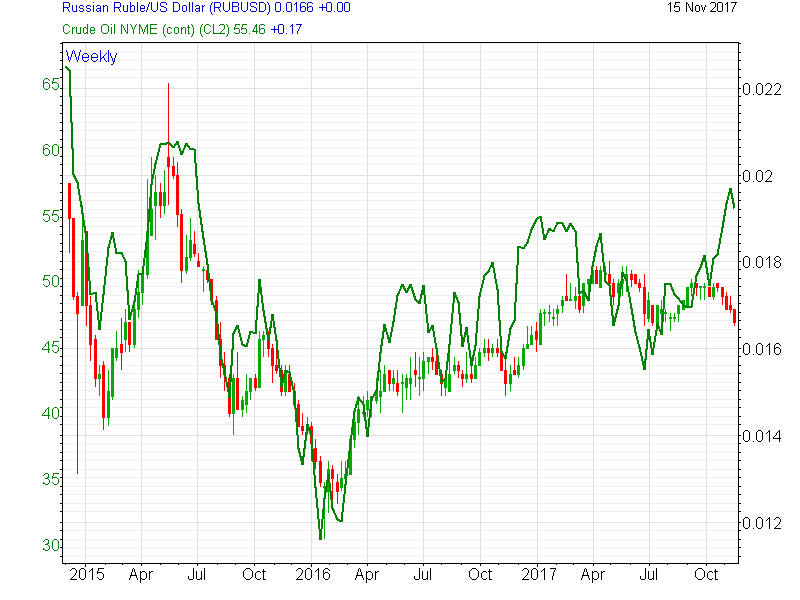Screen dimensions: 800x600
Task: Click the right axis value 0.012
Action: [x=762, y=523]
